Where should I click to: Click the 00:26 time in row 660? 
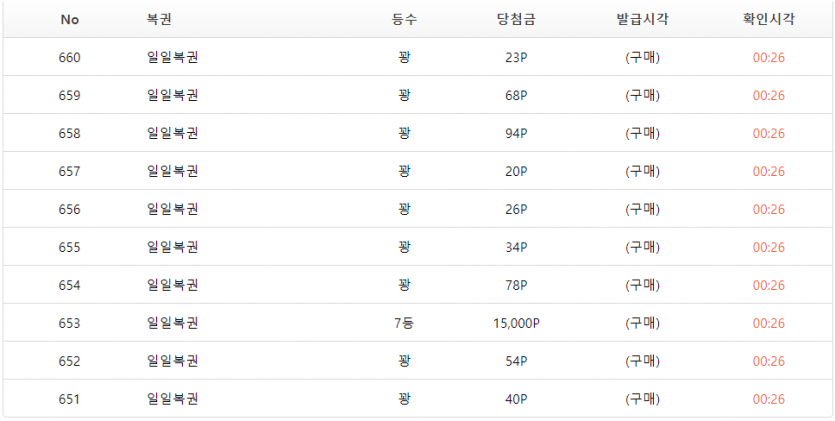769,57
